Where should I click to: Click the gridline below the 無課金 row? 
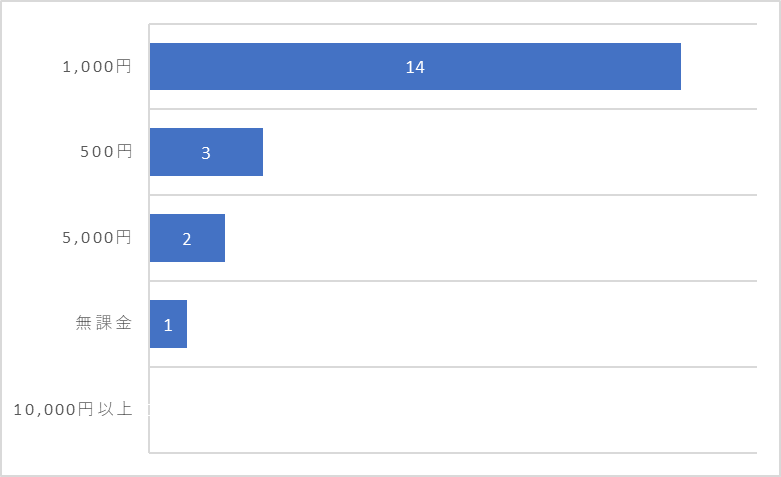pyautogui.click(x=453, y=367)
